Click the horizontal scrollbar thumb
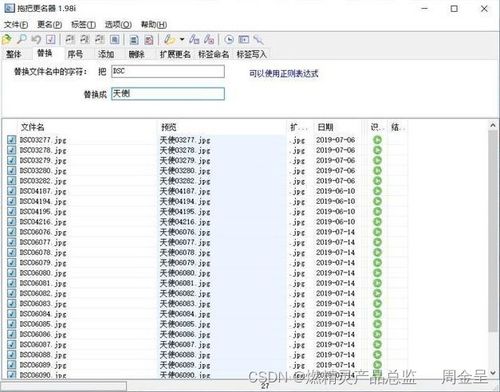500x392 pixels. pos(63,386)
